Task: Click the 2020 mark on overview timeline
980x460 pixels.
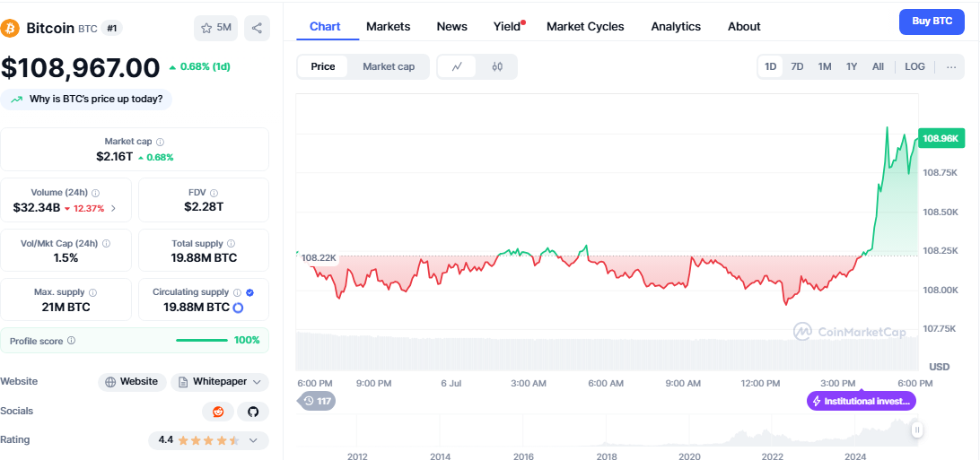Action: click(689, 456)
